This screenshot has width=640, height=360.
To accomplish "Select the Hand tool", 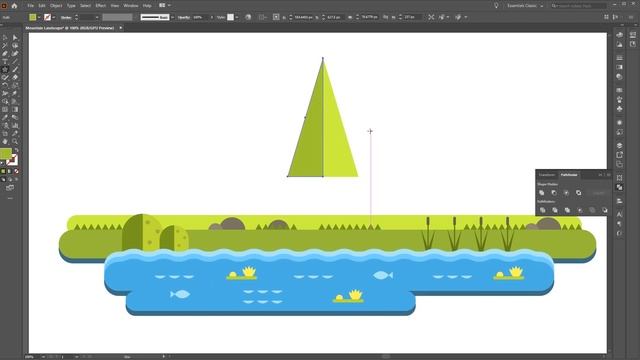I will [x=5, y=141].
